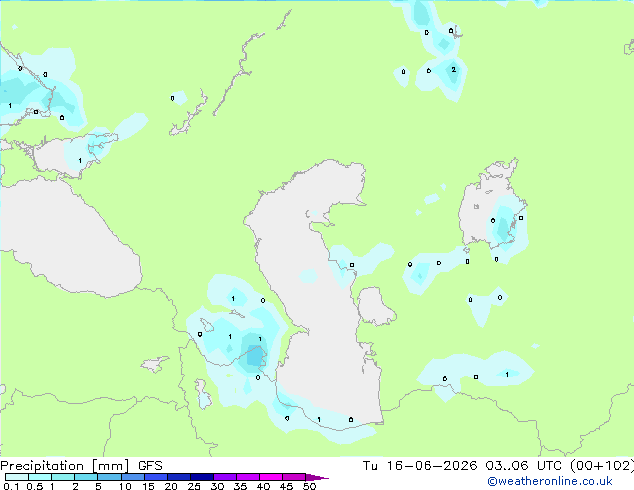
Task: Click the legend label '0.5'
Action: 35,486
